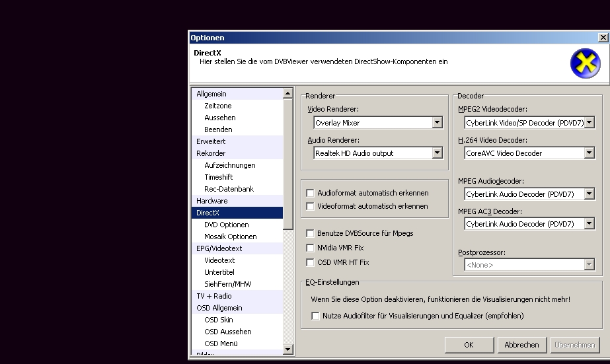Click the DirectX logo icon in header

pos(585,63)
